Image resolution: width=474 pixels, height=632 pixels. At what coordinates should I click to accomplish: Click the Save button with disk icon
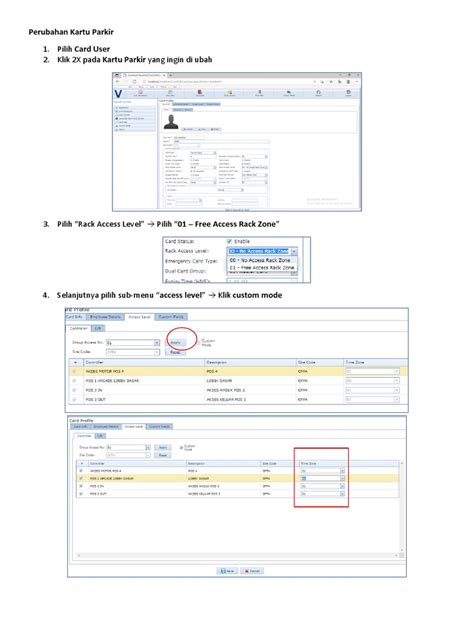(x=227, y=571)
